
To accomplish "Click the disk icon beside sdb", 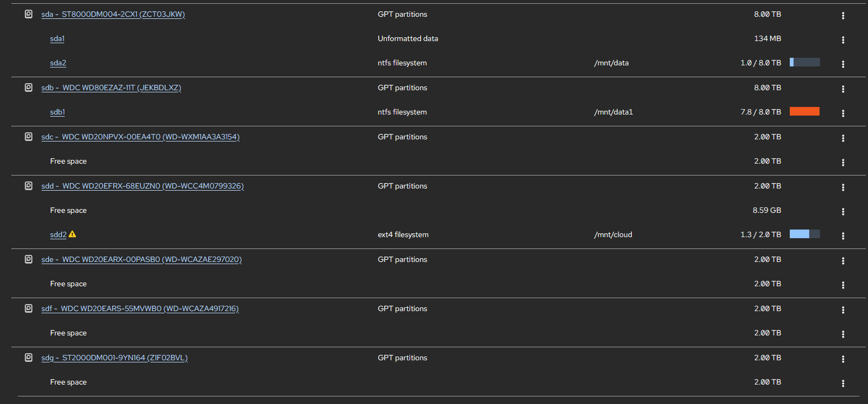I will [x=29, y=87].
